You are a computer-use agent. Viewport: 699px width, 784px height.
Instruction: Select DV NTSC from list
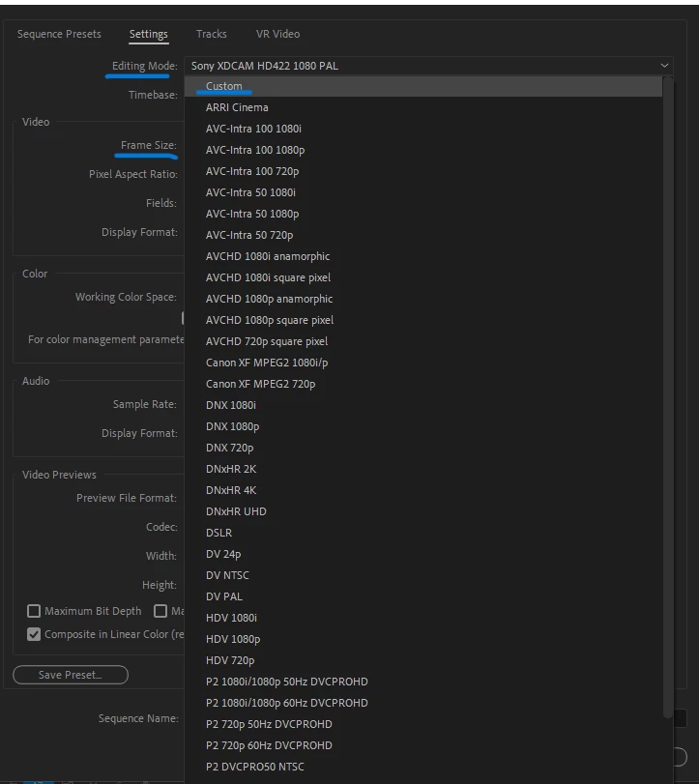[423, 575]
